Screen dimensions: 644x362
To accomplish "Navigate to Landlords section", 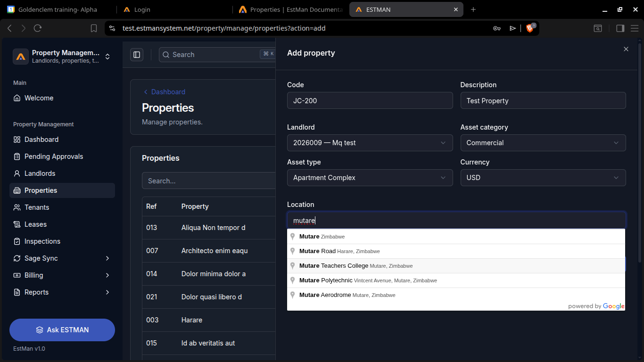I will (62, 173).
